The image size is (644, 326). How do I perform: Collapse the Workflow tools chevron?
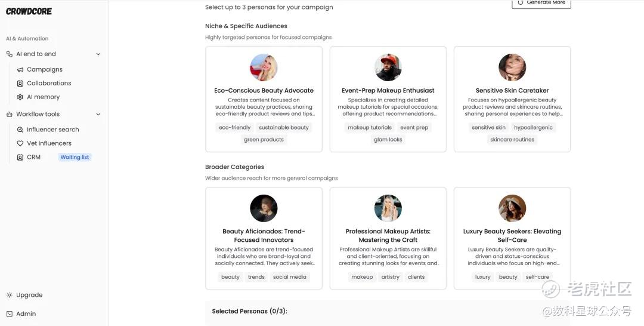coord(98,114)
